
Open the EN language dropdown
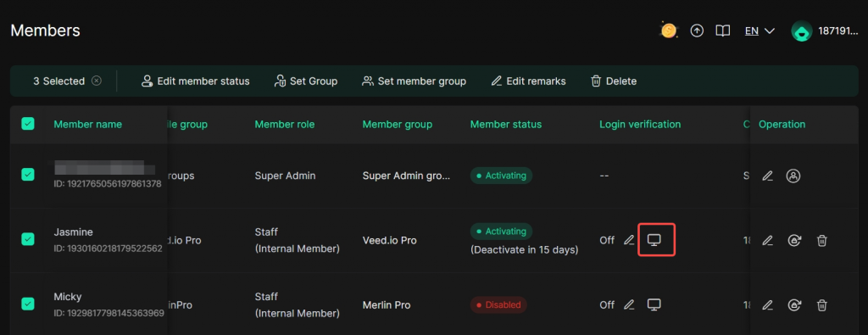(x=759, y=31)
